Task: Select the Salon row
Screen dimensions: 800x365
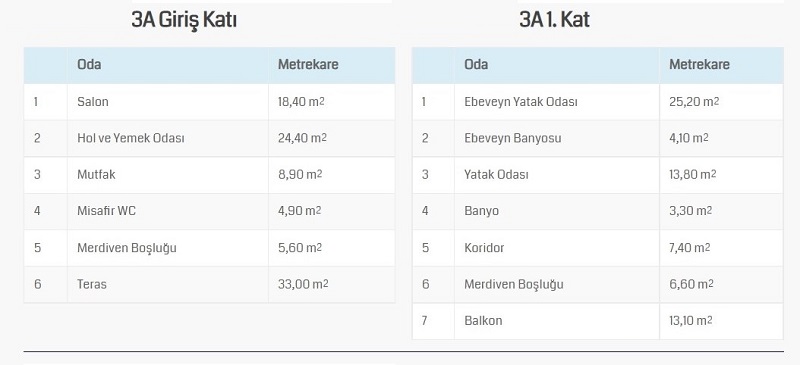Action: coord(209,102)
